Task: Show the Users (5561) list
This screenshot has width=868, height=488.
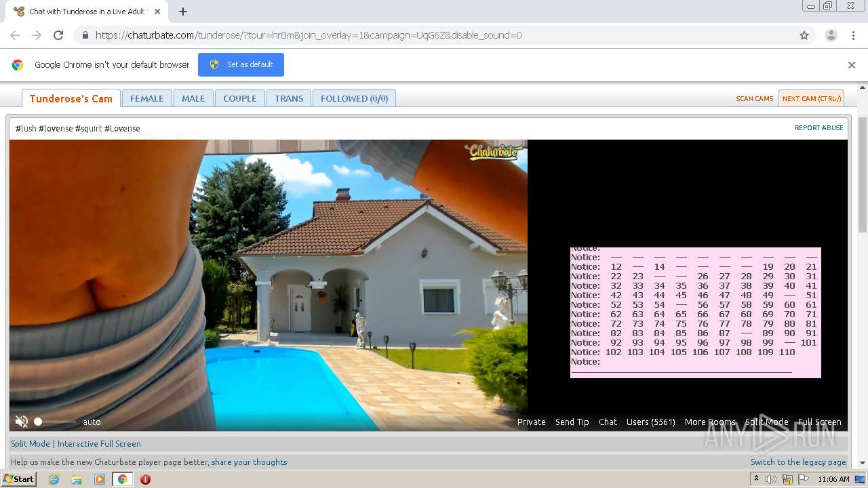Action: (651, 422)
